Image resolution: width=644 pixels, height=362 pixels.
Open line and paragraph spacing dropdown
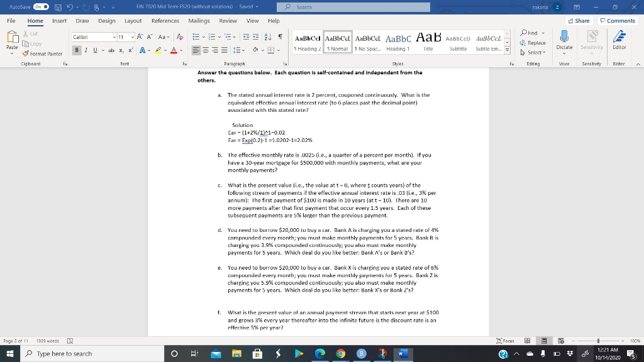pos(239,50)
